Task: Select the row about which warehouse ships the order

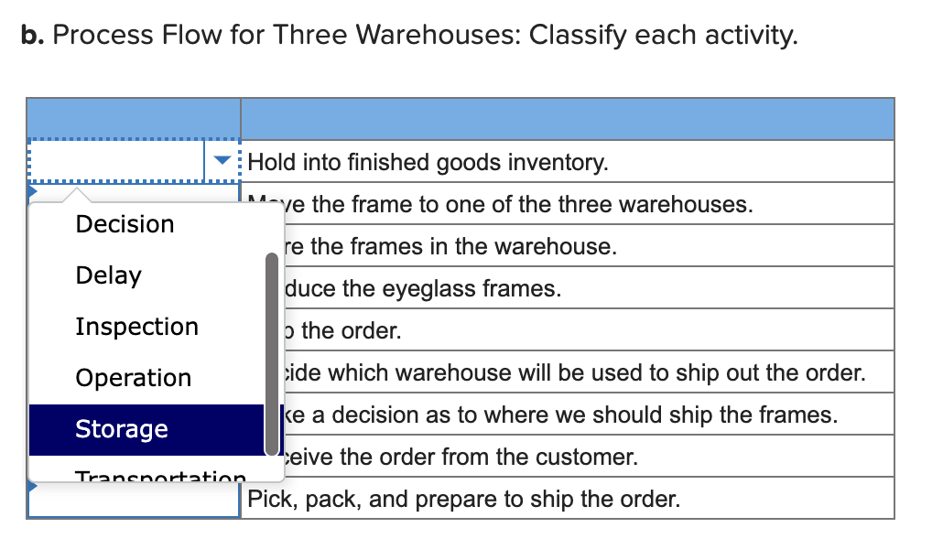Action: click(x=549, y=372)
